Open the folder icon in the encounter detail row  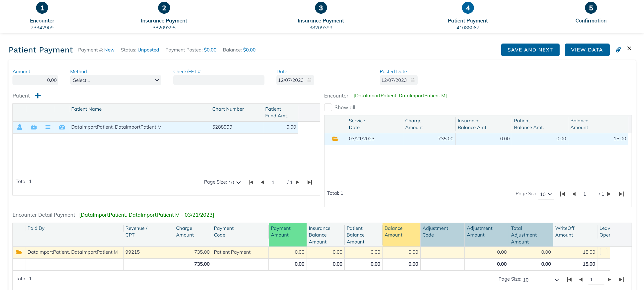19,252
